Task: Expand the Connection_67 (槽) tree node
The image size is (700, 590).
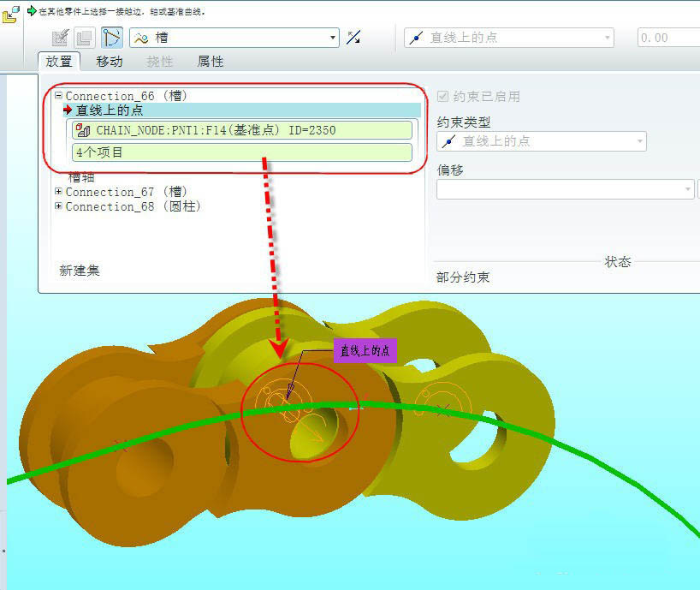Action: click(57, 191)
